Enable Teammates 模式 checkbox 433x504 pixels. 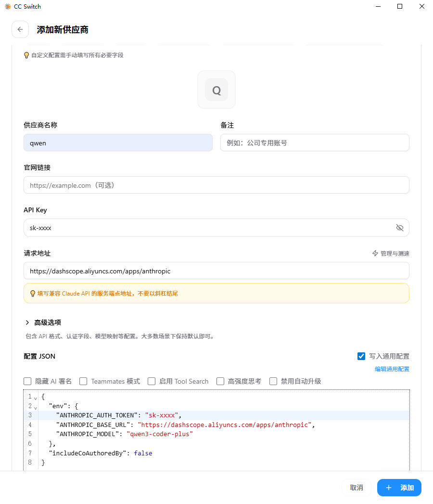(x=83, y=381)
